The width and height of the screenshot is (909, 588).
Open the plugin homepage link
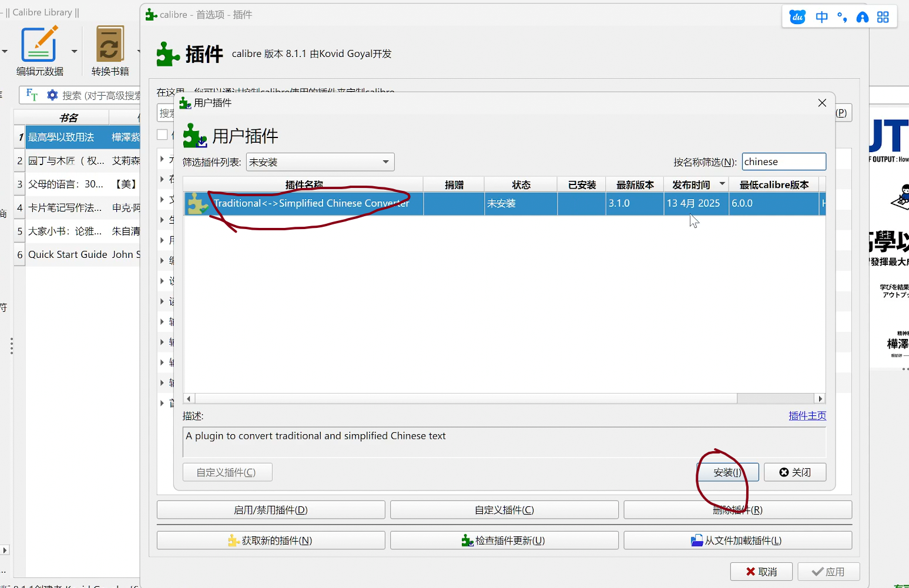point(807,416)
